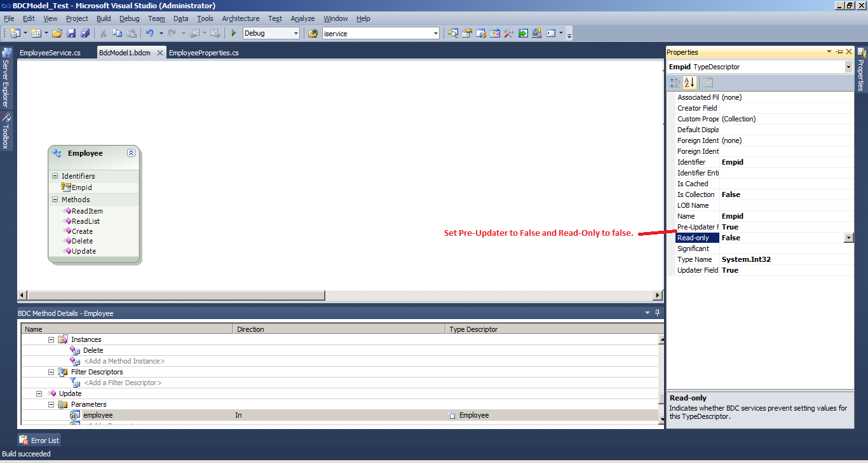The image size is (868, 464).
Task: Collapse the Update method node
Action: pyautogui.click(x=39, y=393)
